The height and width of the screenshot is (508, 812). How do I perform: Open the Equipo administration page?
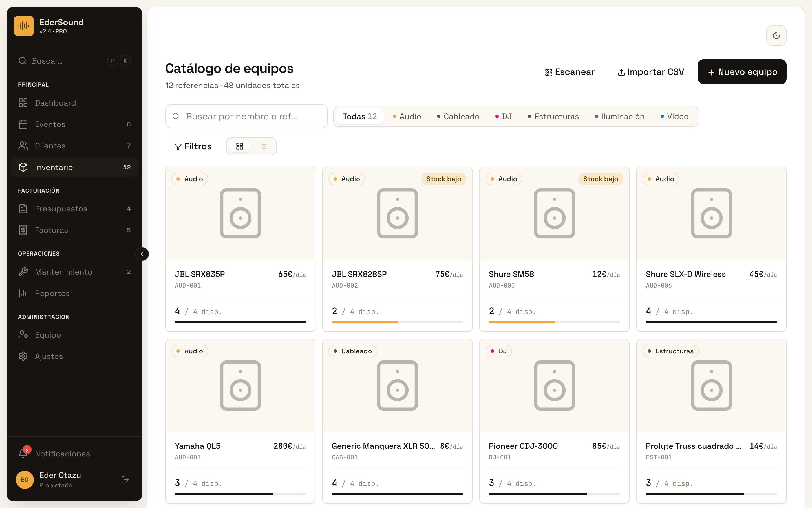pos(74,335)
